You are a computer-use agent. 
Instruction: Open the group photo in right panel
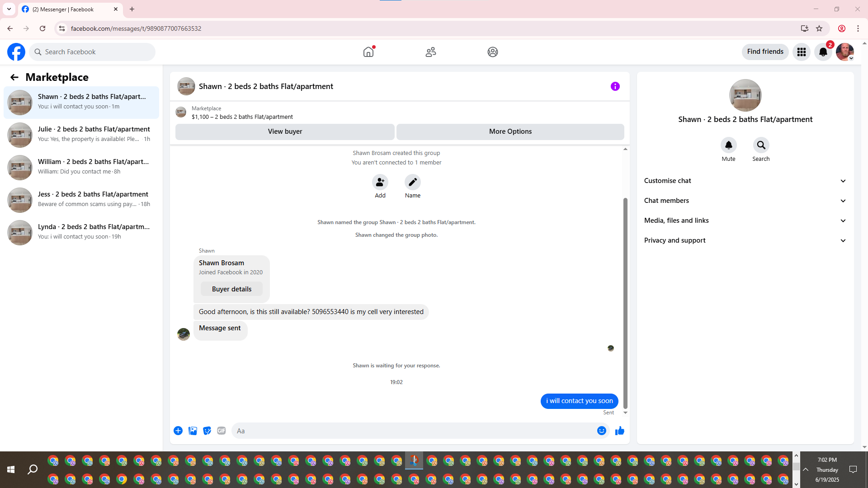[x=745, y=95]
